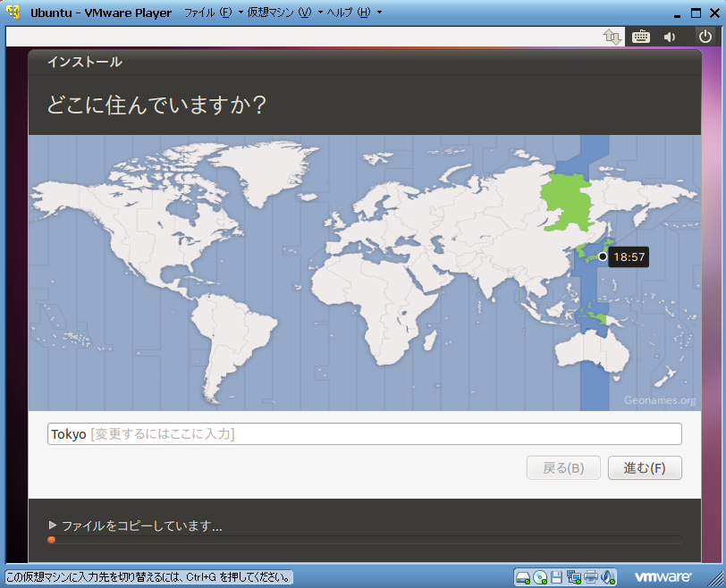Screen dimensions: 726x588
Task: Close the VMware Player window
Action: click(x=715, y=13)
